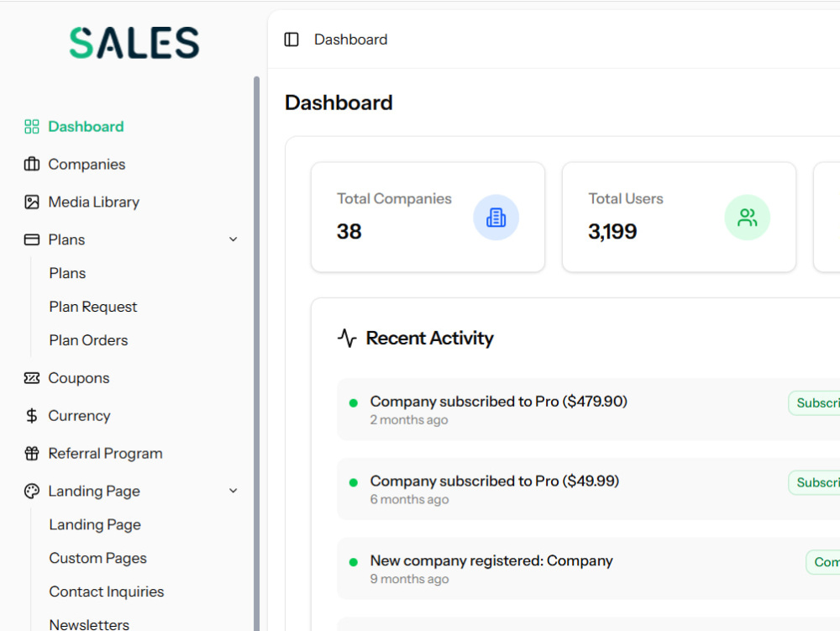Click the Dashboard grid icon in sidebar
840x631 pixels.
pyautogui.click(x=32, y=126)
